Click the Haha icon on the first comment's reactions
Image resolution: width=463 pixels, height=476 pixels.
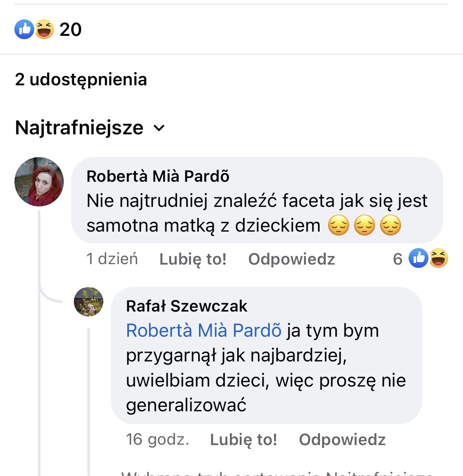tap(439, 258)
